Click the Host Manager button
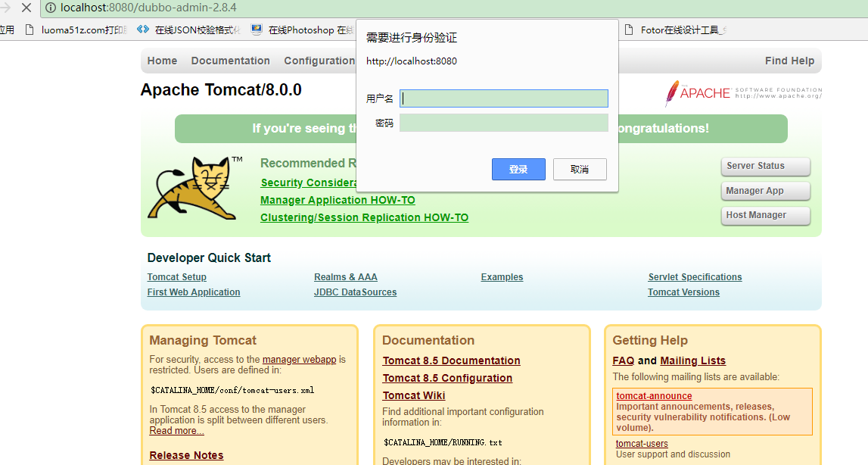This screenshot has height=465, width=868. [766, 216]
